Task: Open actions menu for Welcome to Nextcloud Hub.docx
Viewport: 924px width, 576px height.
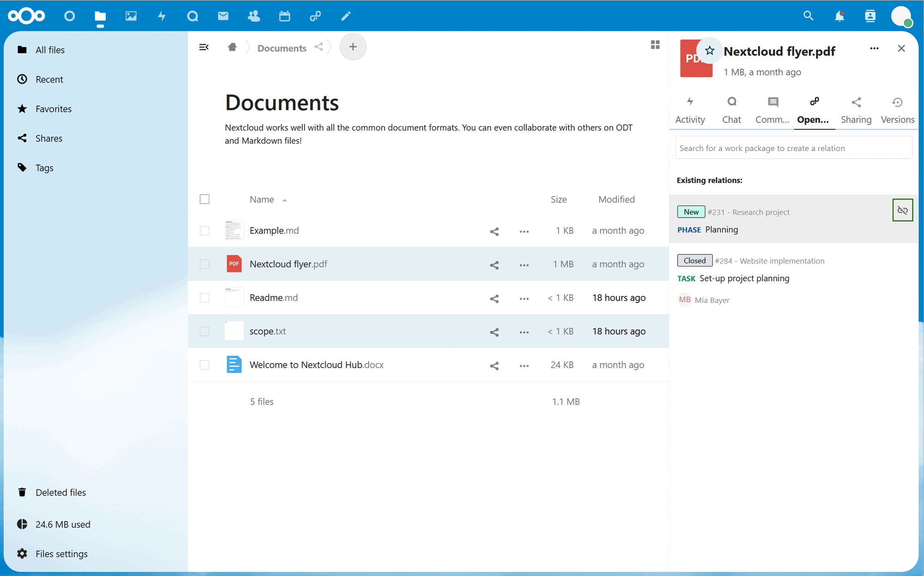Action: tap(524, 365)
